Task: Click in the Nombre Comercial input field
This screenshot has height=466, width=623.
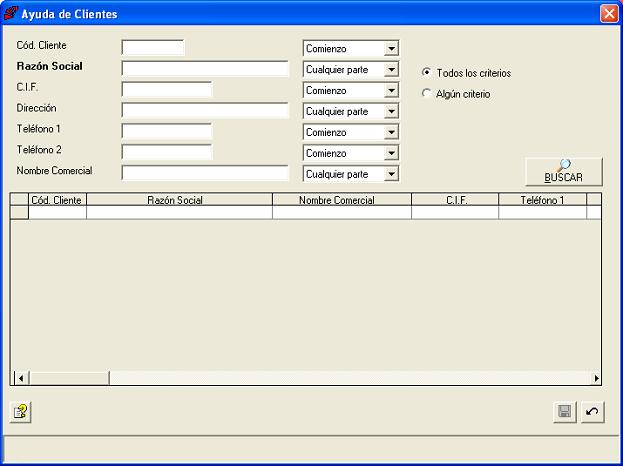Action: pos(205,173)
